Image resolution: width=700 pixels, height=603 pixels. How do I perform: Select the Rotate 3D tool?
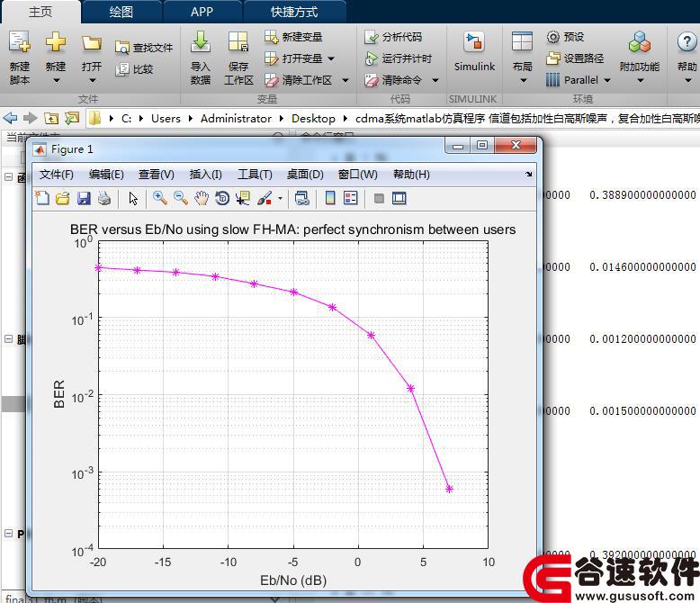[x=222, y=198]
